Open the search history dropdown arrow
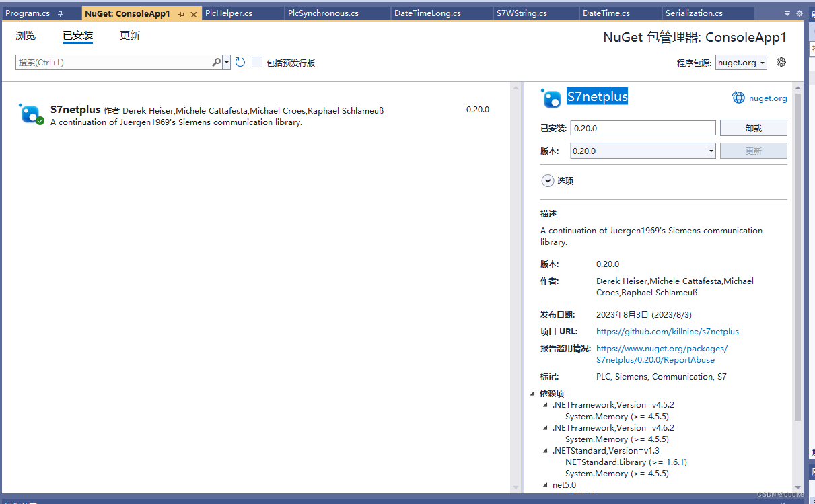 [227, 62]
